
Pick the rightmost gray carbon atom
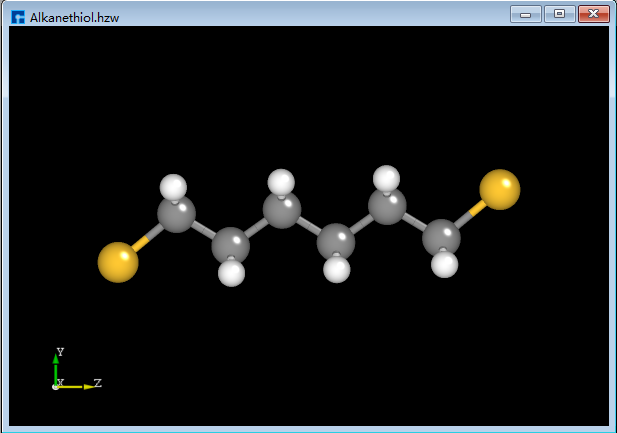(x=441, y=238)
